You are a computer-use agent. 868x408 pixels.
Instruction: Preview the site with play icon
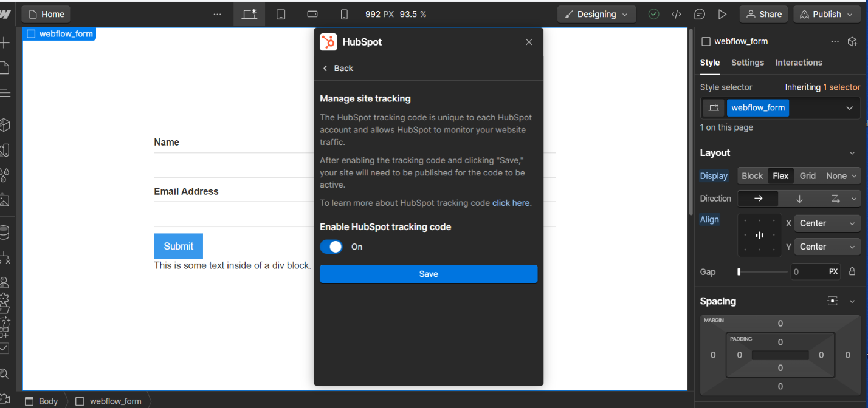click(x=722, y=14)
